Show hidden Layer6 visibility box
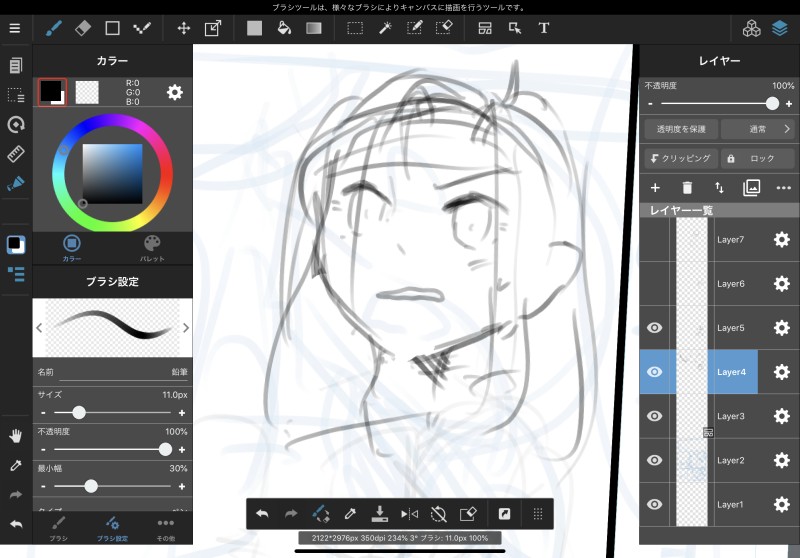This screenshot has height=558, width=800. tap(655, 284)
